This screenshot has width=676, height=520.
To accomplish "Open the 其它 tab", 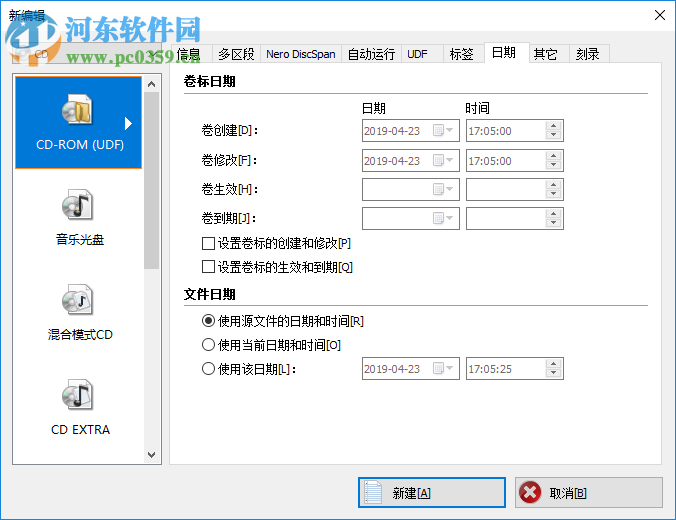I will (549, 54).
